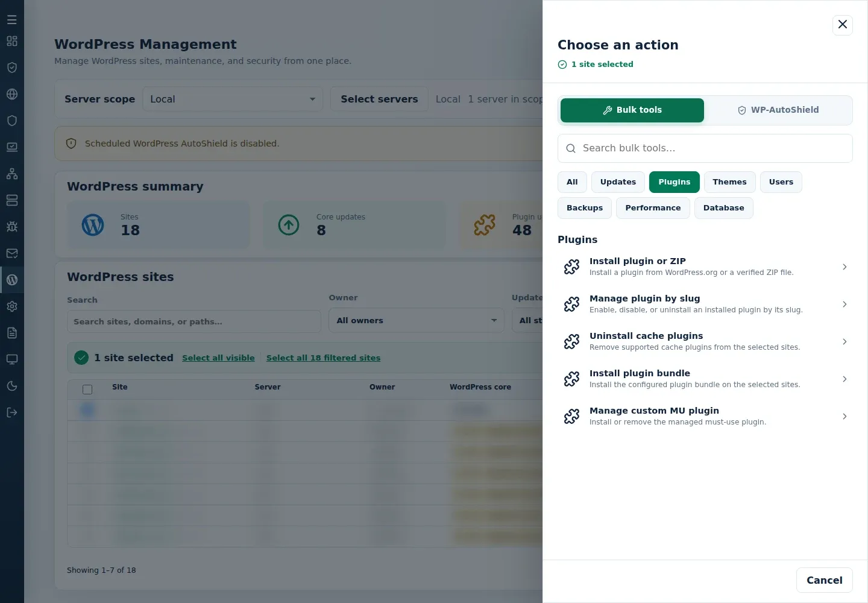The height and width of the screenshot is (603, 868).
Task: Open the Server scope dropdown showing Local
Action: point(233,99)
